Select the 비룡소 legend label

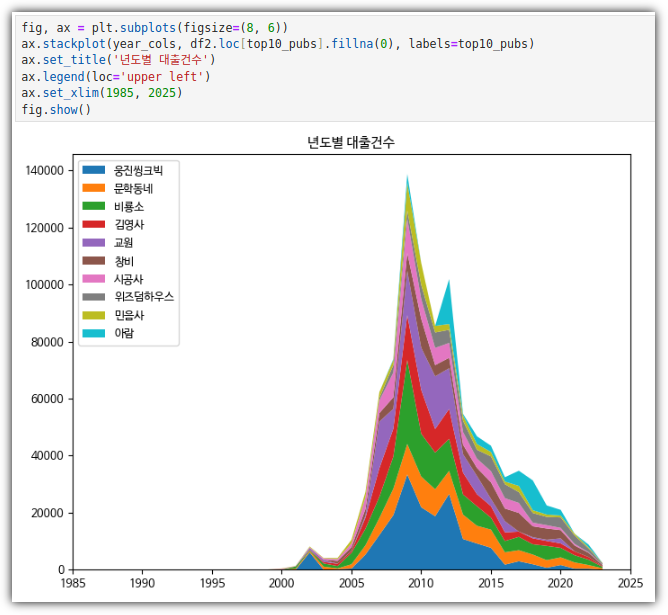(x=129, y=207)
